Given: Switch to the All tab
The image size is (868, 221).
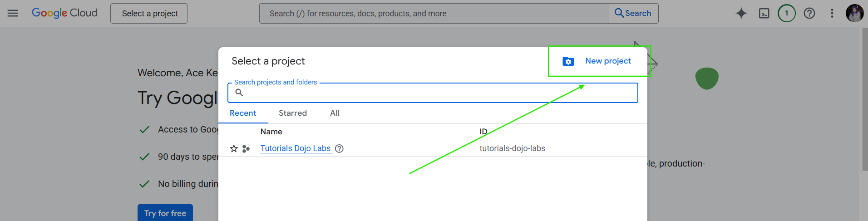Looking at the screenshot, I should tap(335, 113).
